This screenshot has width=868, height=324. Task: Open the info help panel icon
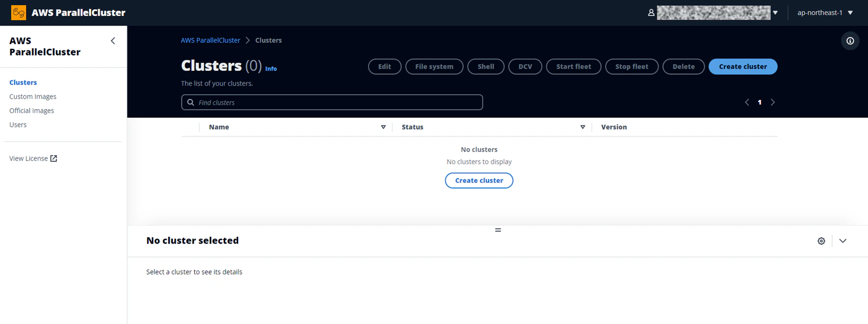(850, 41)
